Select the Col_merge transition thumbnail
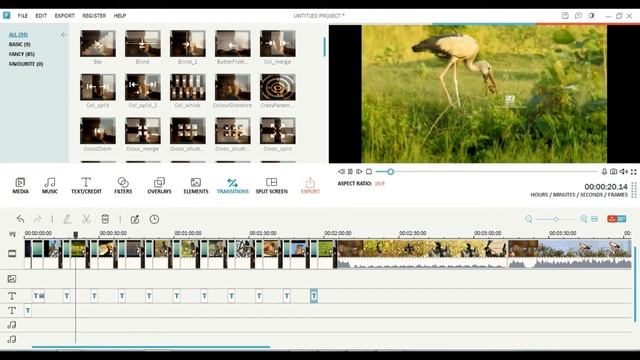Image resolution: width=640 pixels, height=360 pixels. [x=278, y=43]
